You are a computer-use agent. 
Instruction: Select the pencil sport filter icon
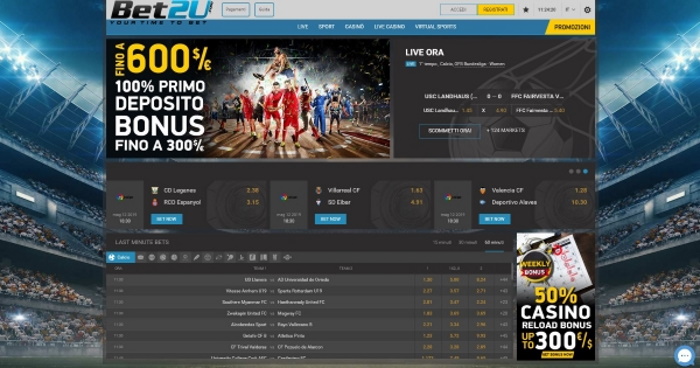coord(196,257)
